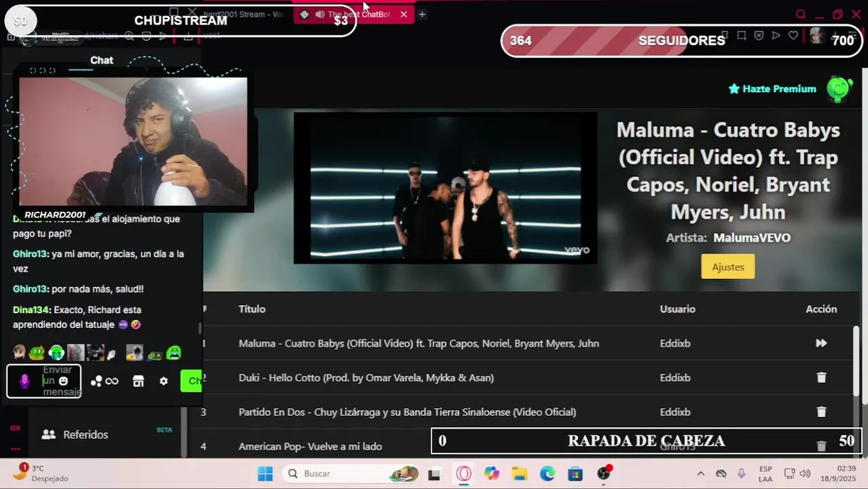
Task: Switch to The best ChatBot browser tab
Action: coord(353,14)
